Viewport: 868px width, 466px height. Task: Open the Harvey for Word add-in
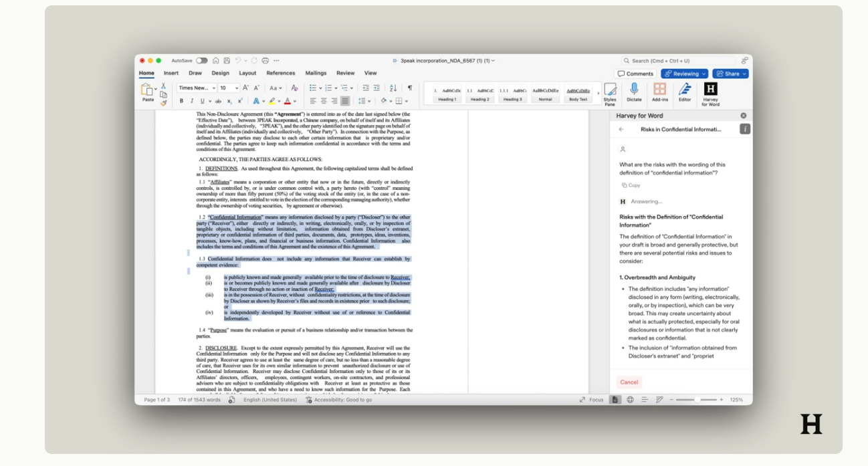[710, 93]
